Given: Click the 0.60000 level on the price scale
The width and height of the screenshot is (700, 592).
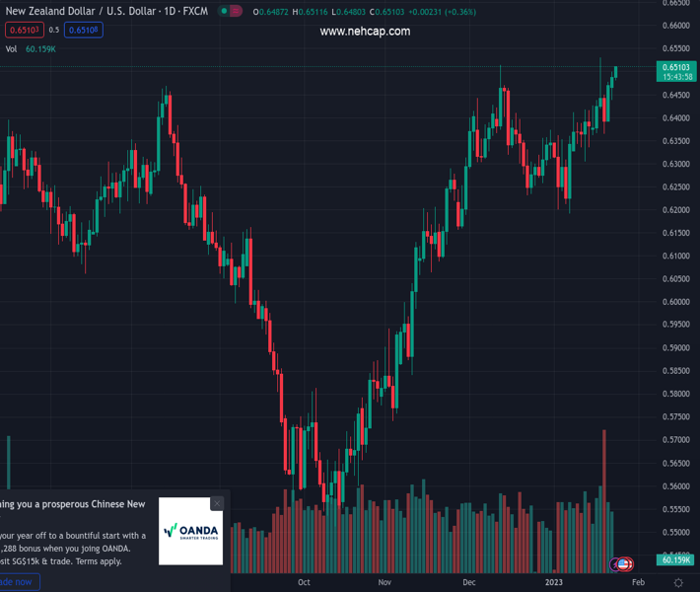Looking at the screenshot, I should [676, 302].
